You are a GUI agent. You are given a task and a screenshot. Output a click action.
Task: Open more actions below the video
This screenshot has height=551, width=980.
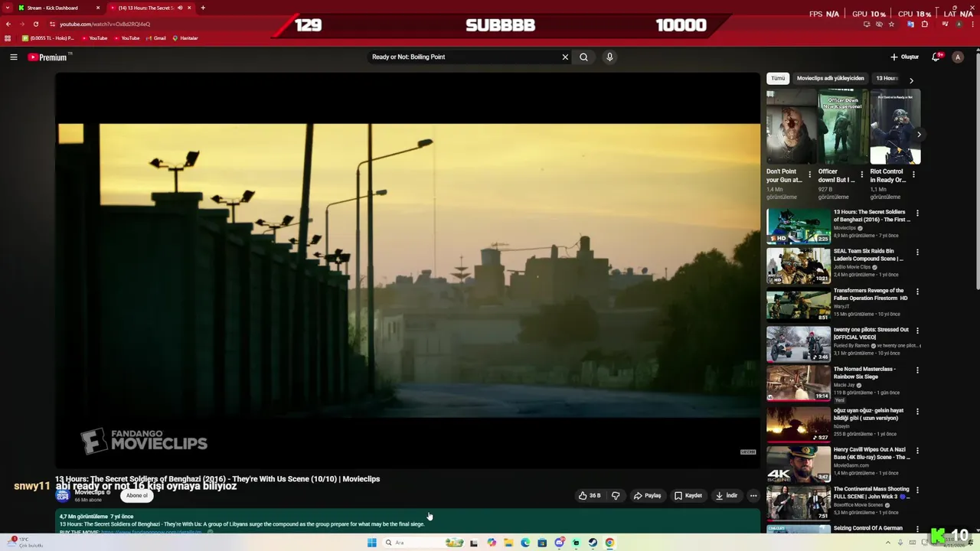pos(753,495)
